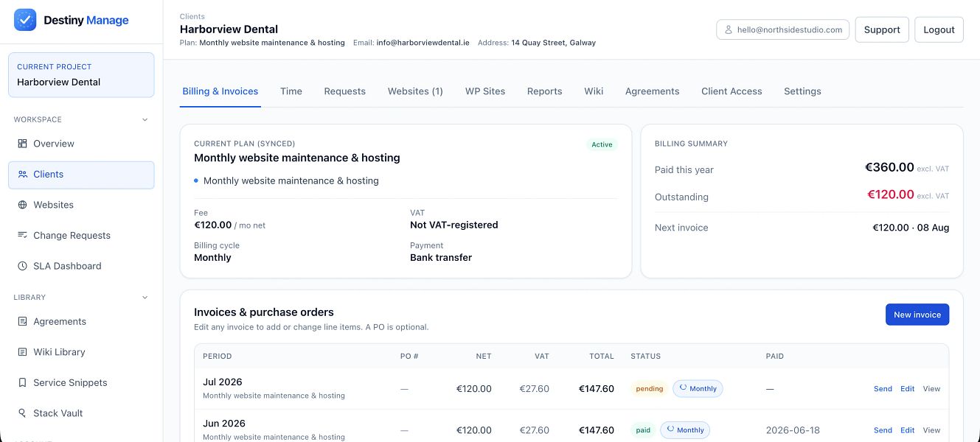
Task: Open the Reports tab
Action: [x=544, y=91]
